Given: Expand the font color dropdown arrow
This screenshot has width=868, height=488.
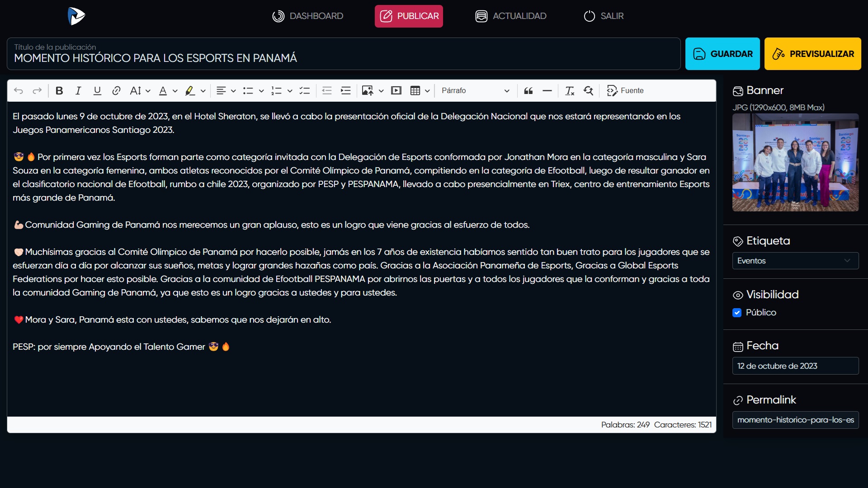Looking at the screenshot, I should pyautogui.click(x=175, y=91).
